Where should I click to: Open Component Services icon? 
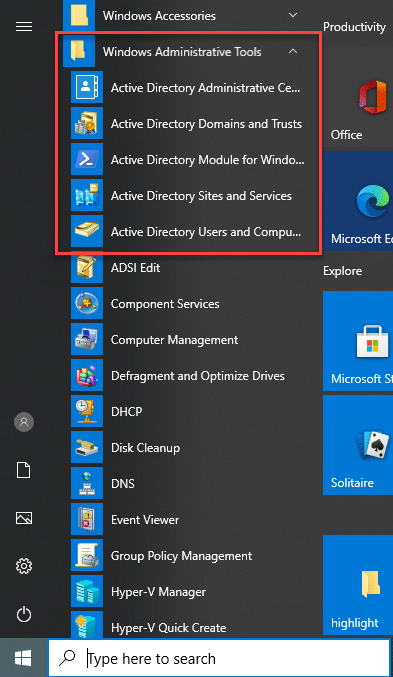pyautogui.click(x=87, y=304)
